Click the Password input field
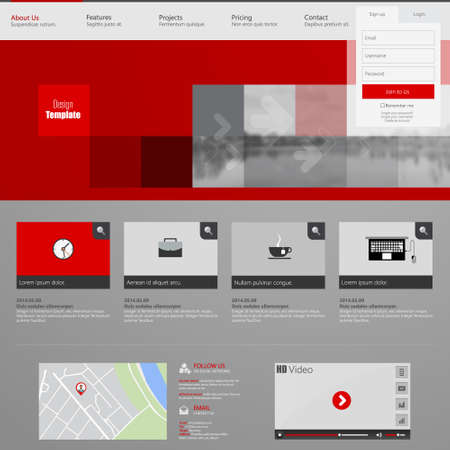 click(398, 74)
